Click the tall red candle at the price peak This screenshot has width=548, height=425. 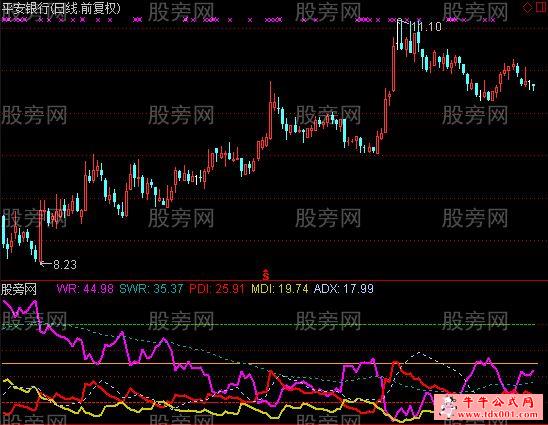pos(394,65)
